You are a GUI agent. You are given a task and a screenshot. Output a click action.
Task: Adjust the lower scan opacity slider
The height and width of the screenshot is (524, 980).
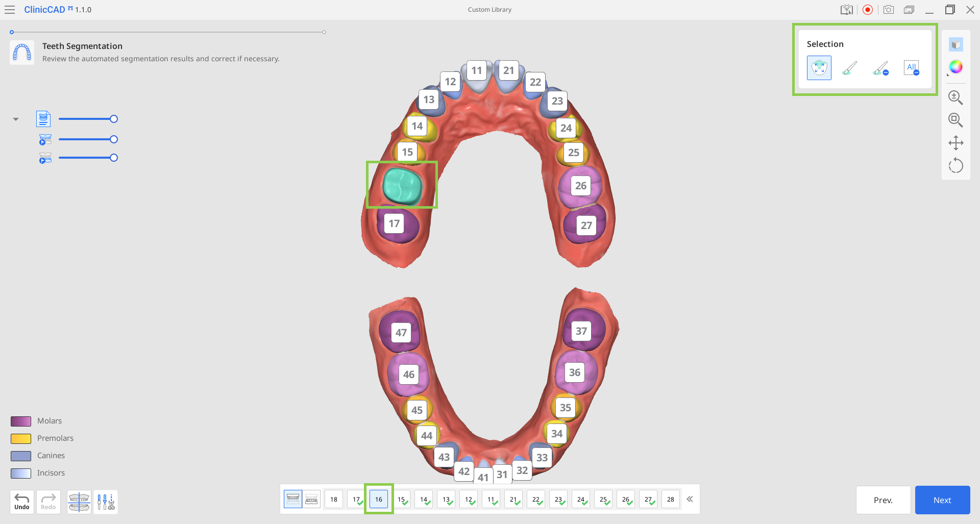pyautogui.click(x=88, y=158)
